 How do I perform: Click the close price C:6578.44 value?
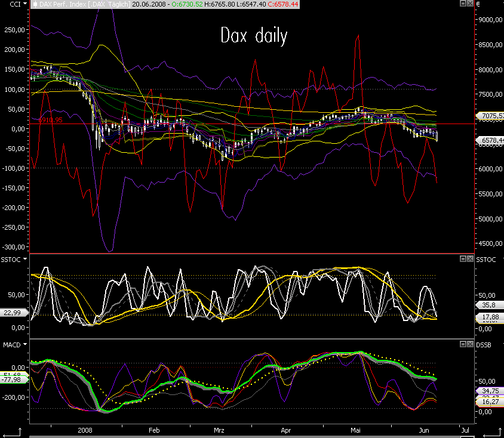283,4
